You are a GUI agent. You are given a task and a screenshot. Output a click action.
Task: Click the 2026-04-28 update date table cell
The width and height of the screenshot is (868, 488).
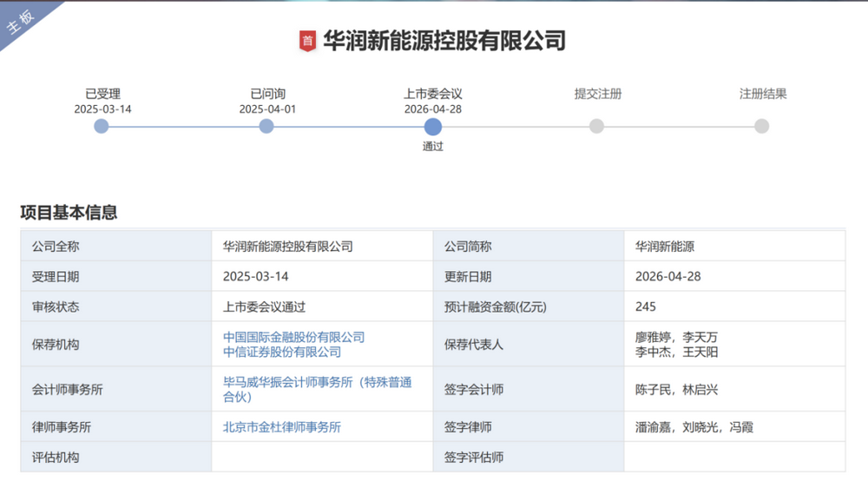point(667,276)
